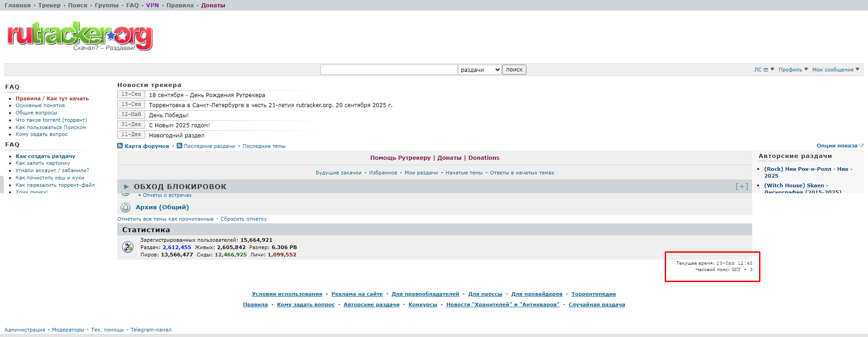Open the Карта форумов link
868x337 pixels.
point(147,146)
